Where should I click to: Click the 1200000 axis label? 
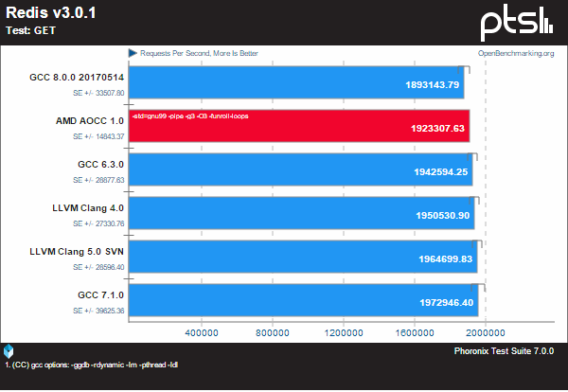tap(344, 332)
